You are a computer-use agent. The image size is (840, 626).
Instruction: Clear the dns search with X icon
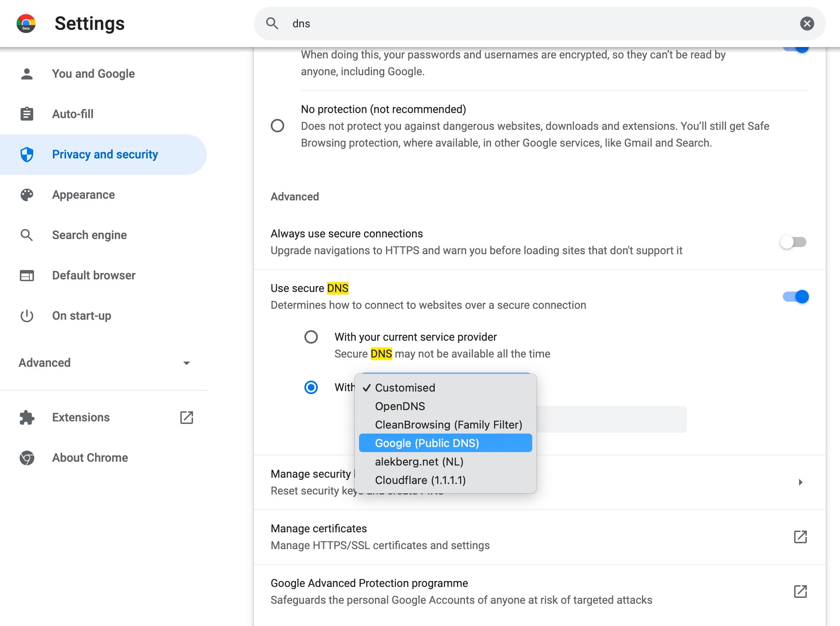807,24
